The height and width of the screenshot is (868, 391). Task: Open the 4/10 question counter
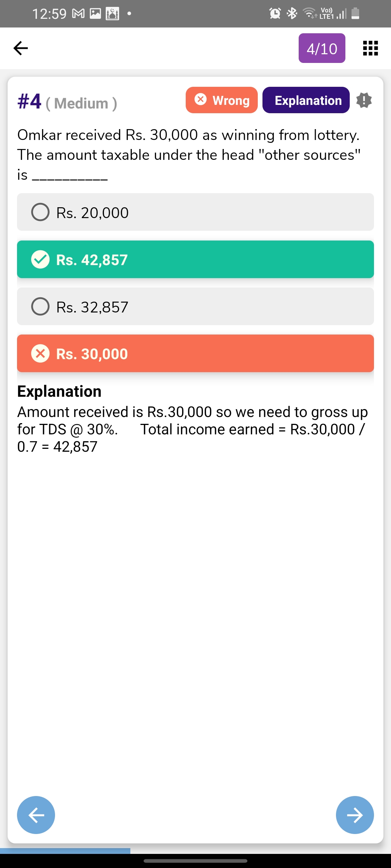[322, 48]
